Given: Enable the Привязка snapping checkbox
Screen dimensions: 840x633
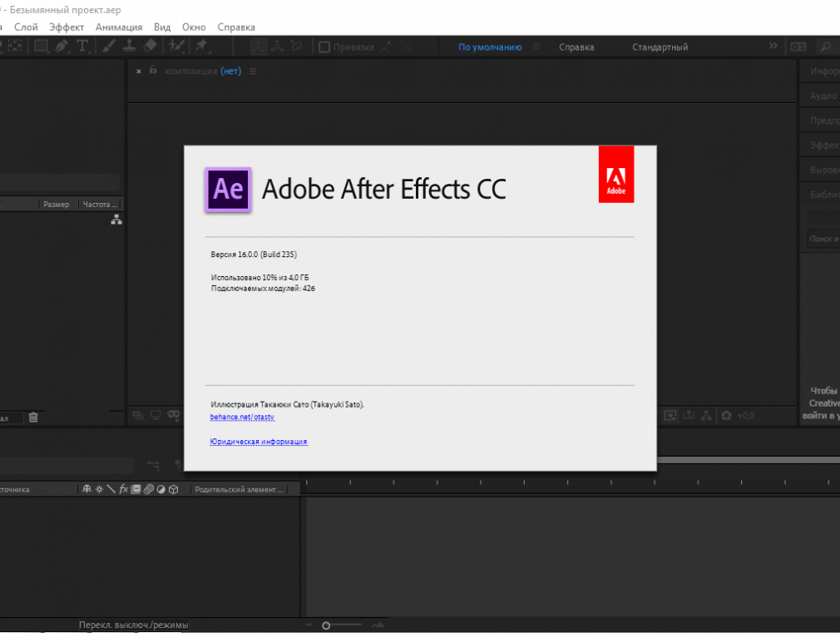Looking at the screenshot, I should coord(324,47).
